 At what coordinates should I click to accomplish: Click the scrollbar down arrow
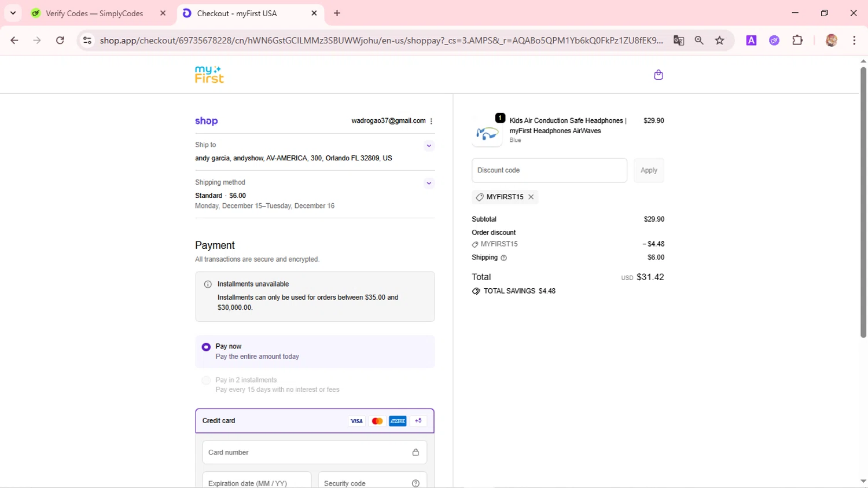863,482
